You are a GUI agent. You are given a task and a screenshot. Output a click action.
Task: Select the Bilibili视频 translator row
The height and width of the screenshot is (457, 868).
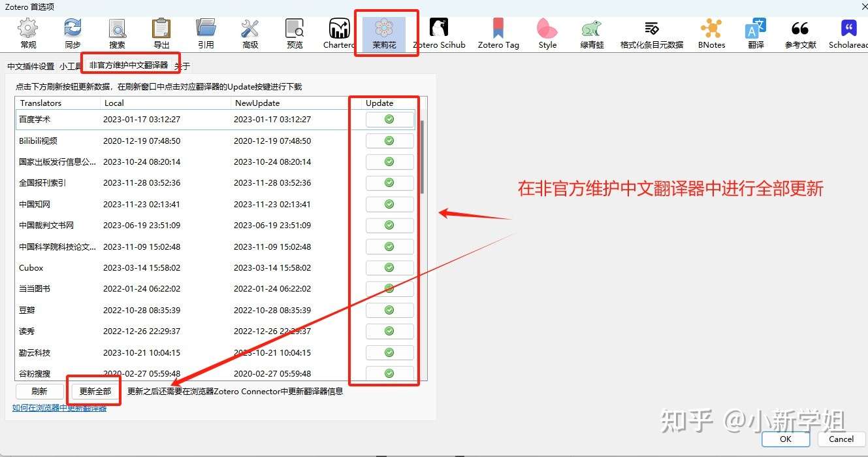[x=216, y=141]
